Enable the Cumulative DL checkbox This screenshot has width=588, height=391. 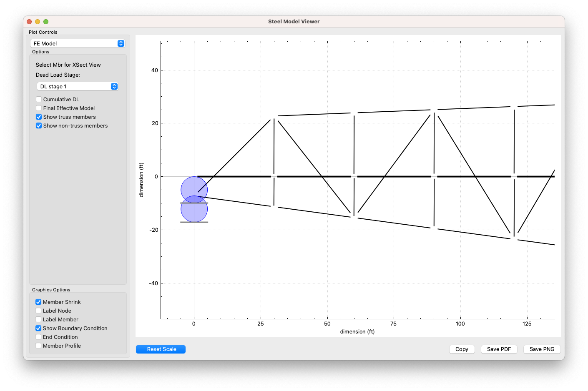pyautogui.click(x=39, y=99)
